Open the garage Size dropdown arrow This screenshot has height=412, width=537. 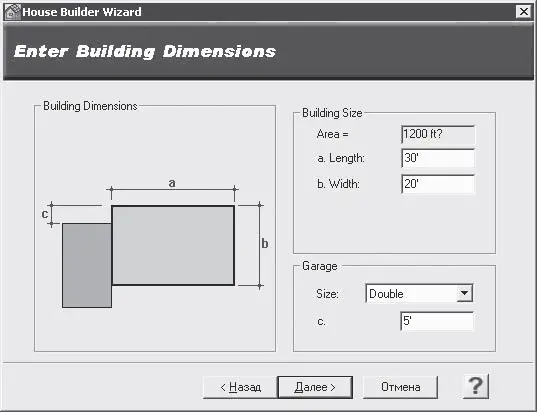click(464, 293)
